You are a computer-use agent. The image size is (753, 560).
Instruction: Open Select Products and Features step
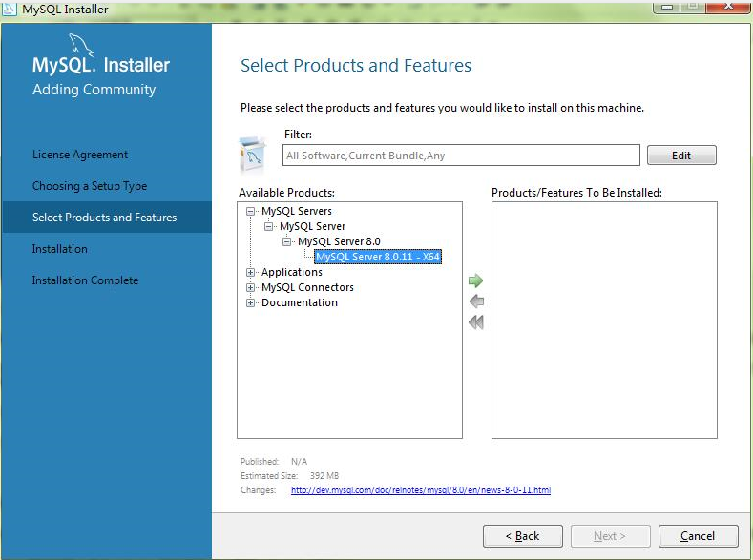[x=107, y=217]
